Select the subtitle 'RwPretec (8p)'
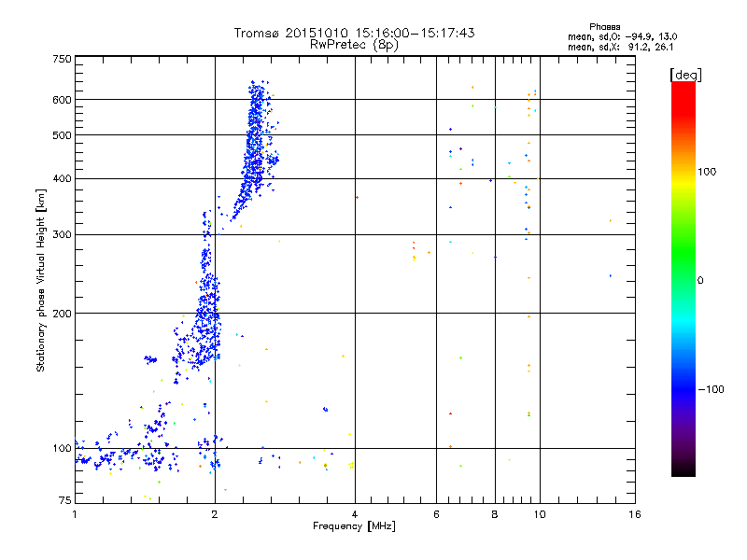This screenshot has height=560, width=747. (354, 45)
